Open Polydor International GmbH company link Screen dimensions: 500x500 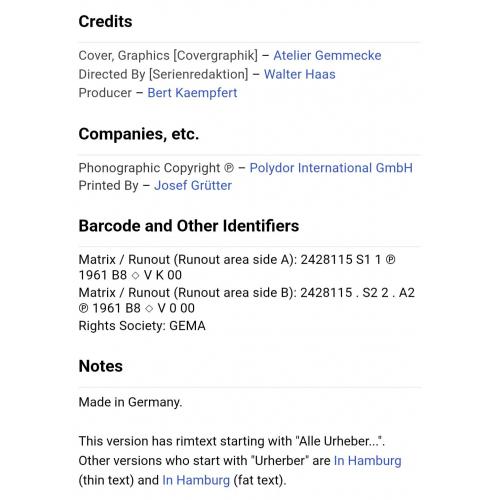[x=331, y=168]
